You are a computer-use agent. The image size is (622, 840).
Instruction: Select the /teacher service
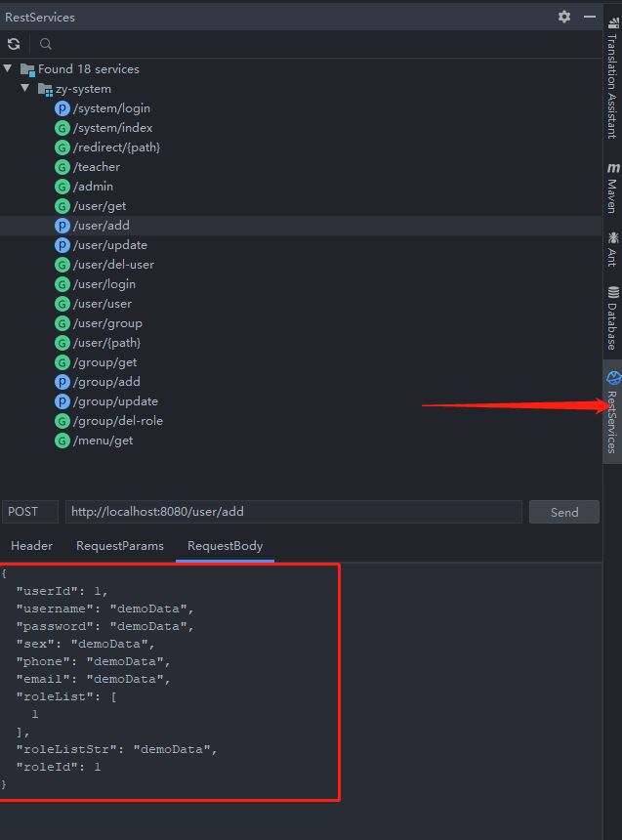click(97, 167)
